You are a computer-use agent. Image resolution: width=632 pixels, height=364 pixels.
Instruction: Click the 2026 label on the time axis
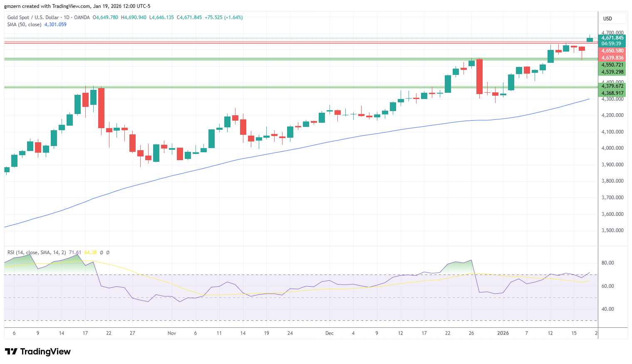tap(503, 333)
